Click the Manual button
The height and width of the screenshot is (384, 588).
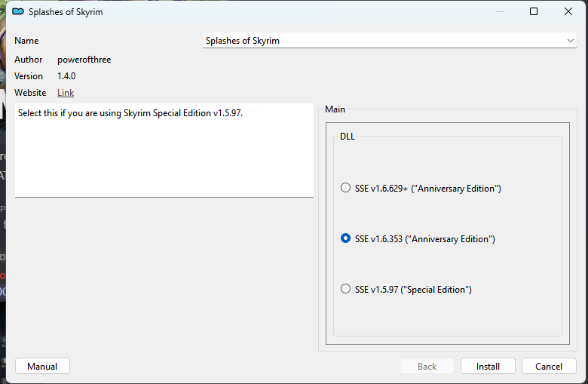42,367
